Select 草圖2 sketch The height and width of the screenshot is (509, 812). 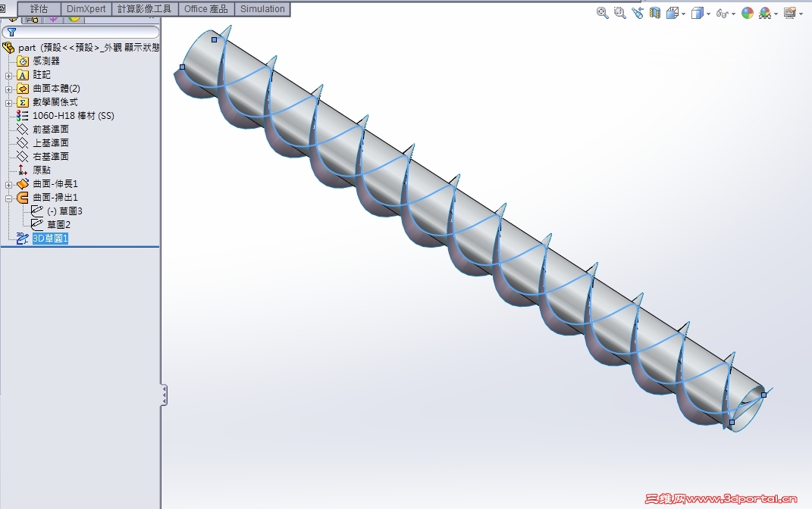58,224
